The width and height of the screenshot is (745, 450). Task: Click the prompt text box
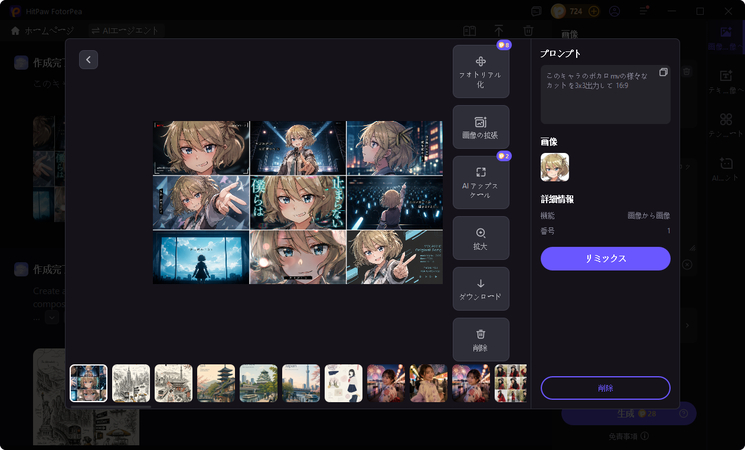tap(605, 95)
